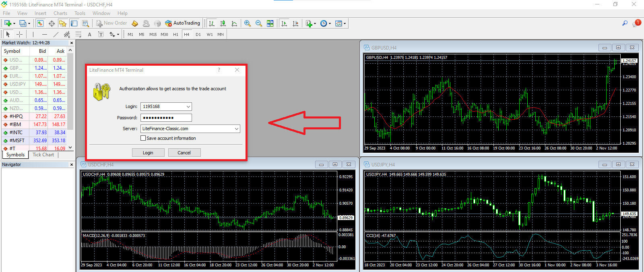Image resolution: width=644 pixels, height=272 pixels.
Task: Open the Server selection dropdown
Action: [236, 129]
